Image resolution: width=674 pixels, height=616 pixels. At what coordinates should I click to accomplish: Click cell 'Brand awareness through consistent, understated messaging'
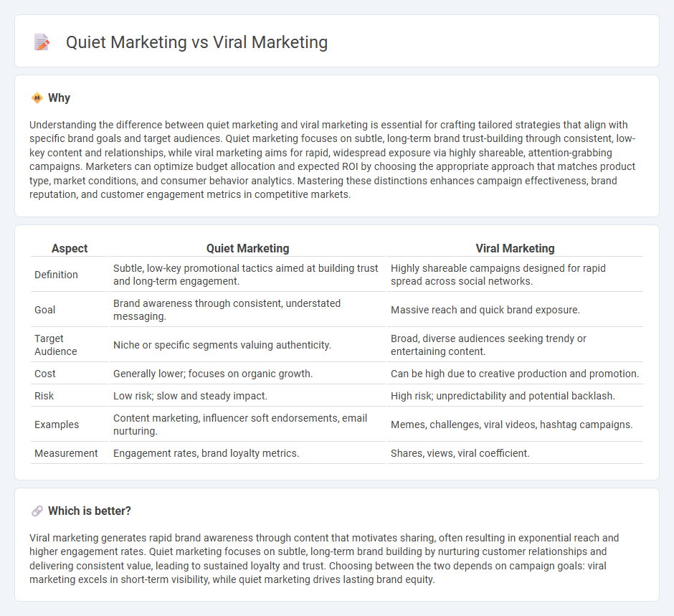(x=247, y=310)
